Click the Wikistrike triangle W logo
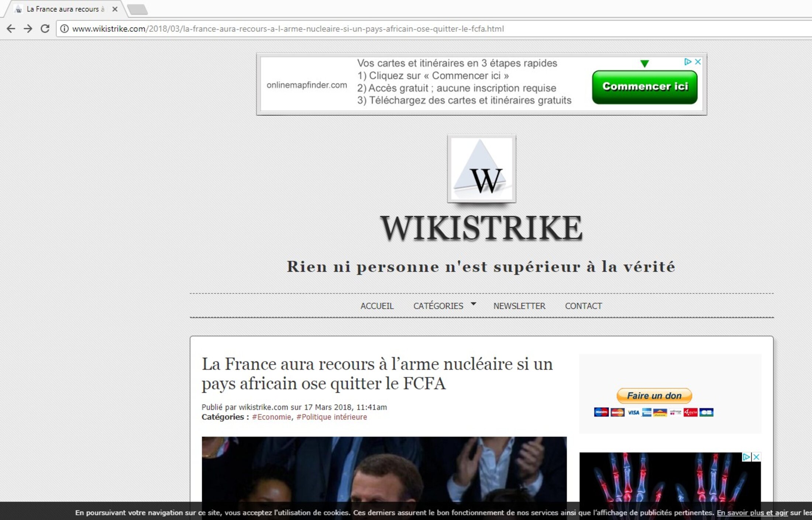This screenshot has height=520, width=812. pyautogui.click(x=482, y=169)
